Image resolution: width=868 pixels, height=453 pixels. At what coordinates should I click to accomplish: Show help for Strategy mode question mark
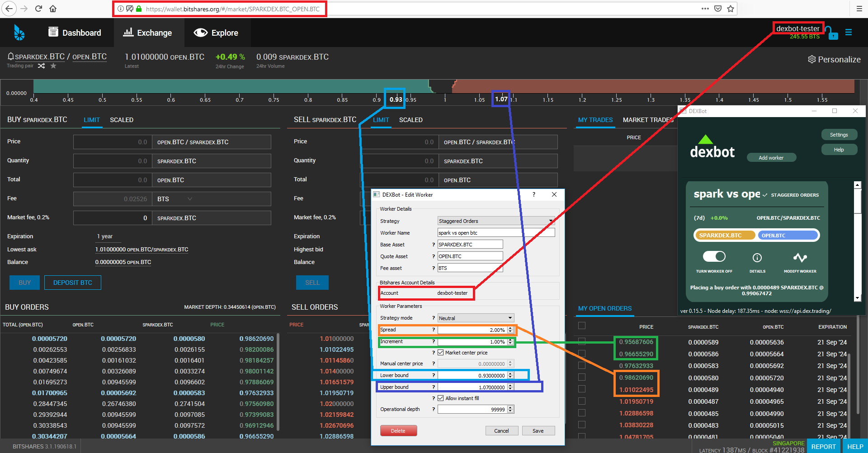[x=433, y=318]
